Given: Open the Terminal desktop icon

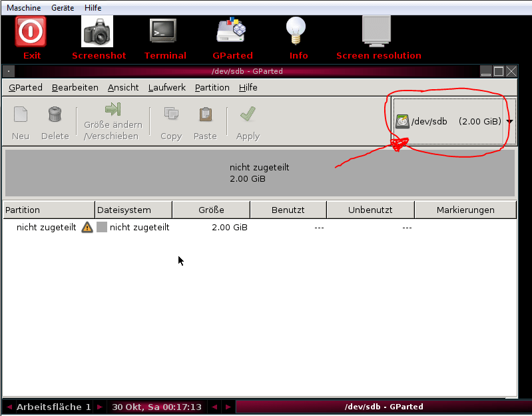Looking at the screenshot, I should (163, 31).
